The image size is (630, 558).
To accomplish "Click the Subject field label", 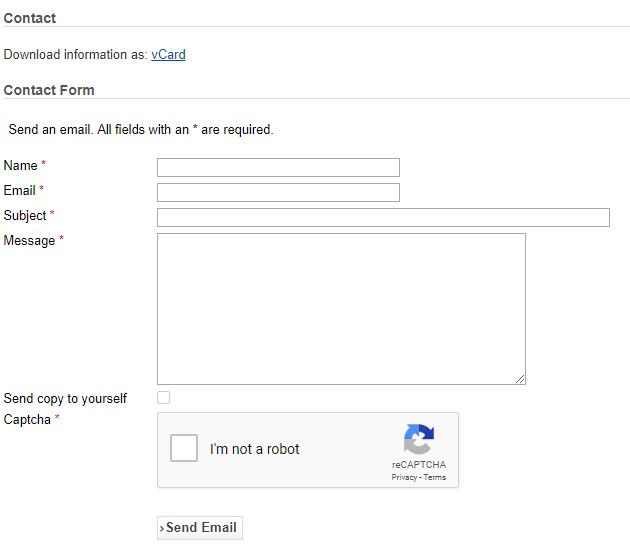I will click(25, 216).
